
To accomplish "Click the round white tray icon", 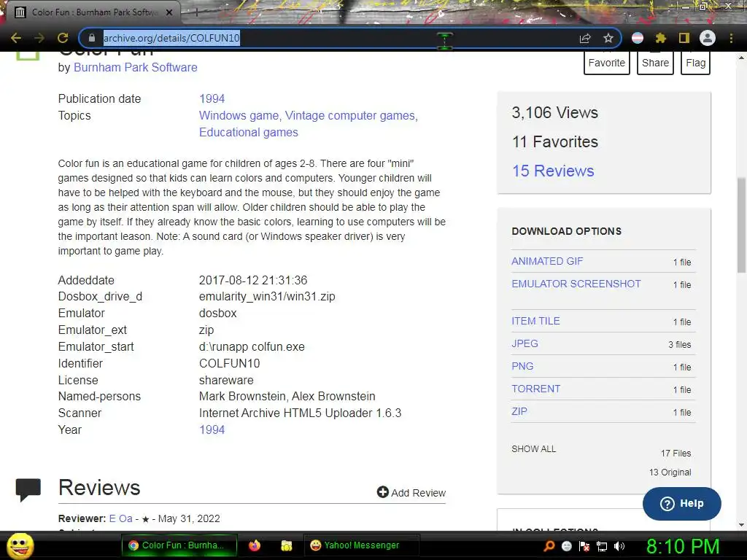I will click(566, 546).
